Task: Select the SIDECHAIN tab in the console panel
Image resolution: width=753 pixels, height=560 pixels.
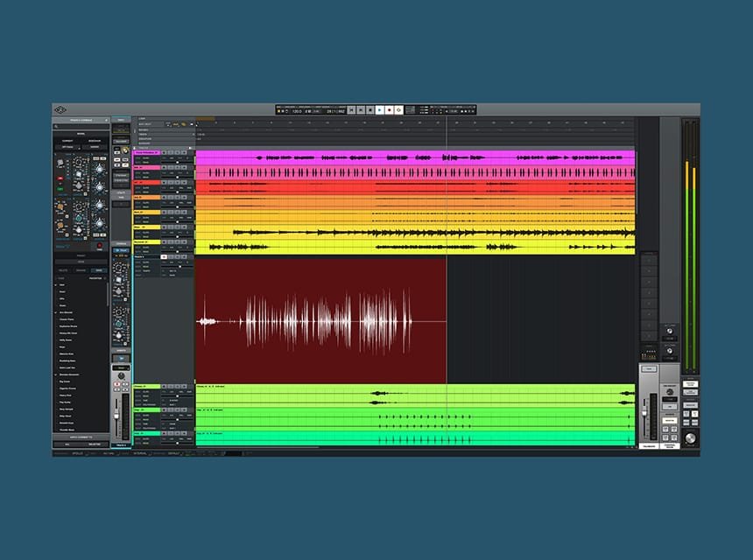Action: click(x=95, y=141)
